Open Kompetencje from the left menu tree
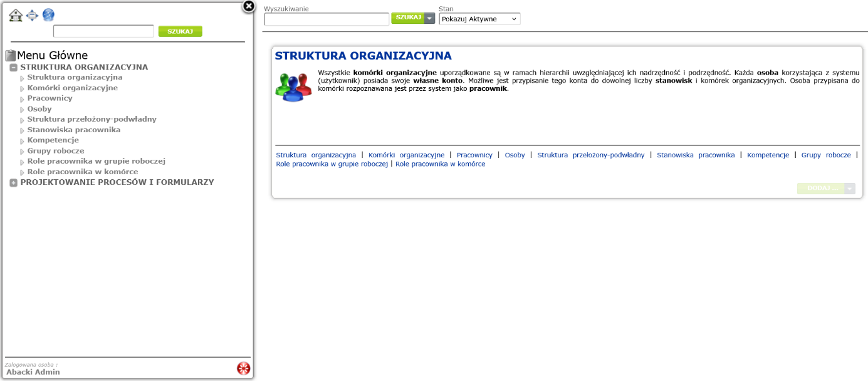This screenshot has height=381, width=868. (x=53, y=140)
